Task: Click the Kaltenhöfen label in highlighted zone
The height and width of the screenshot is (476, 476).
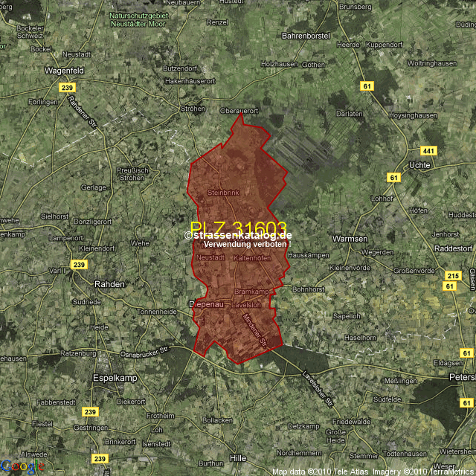Action: [x=251, y=257]
